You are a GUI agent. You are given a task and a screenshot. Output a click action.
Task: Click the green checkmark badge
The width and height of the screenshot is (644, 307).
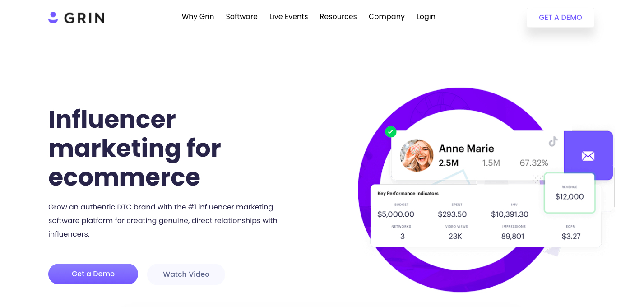coord(391,132)
